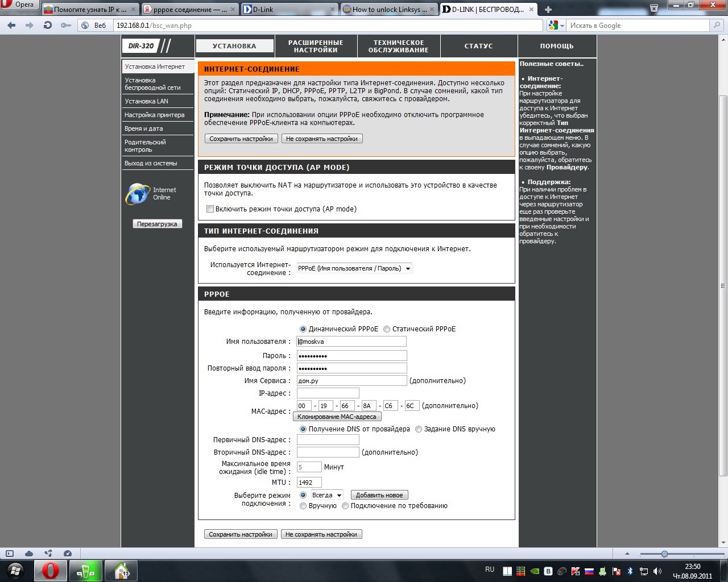Click the status bar zoom dropdown arrow
This screenshot has height=582, width=728.
coord(627,554)
